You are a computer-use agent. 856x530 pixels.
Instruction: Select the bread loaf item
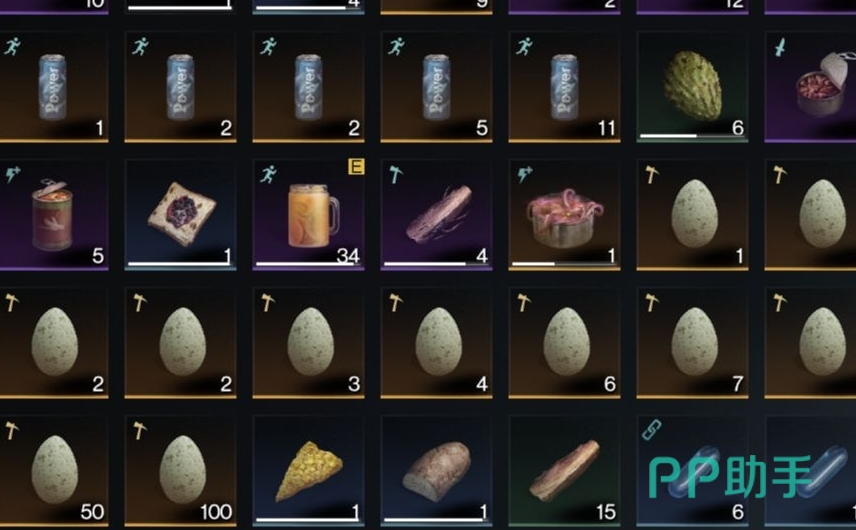437,471
